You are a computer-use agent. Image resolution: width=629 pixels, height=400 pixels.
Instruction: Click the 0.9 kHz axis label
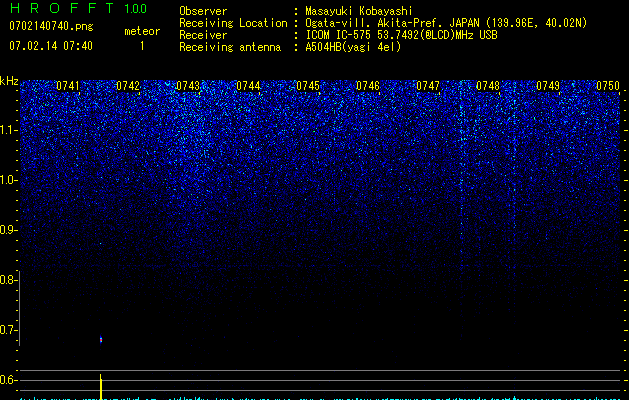click(7, 230)
